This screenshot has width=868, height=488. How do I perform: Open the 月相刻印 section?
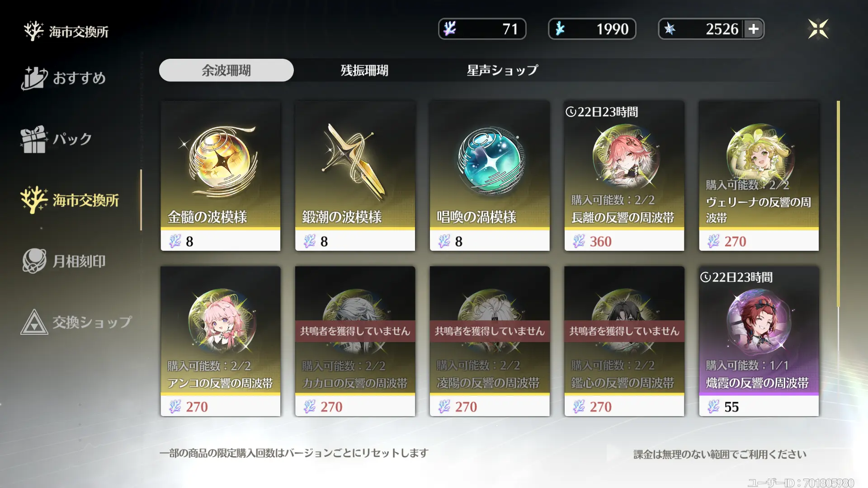63,261
